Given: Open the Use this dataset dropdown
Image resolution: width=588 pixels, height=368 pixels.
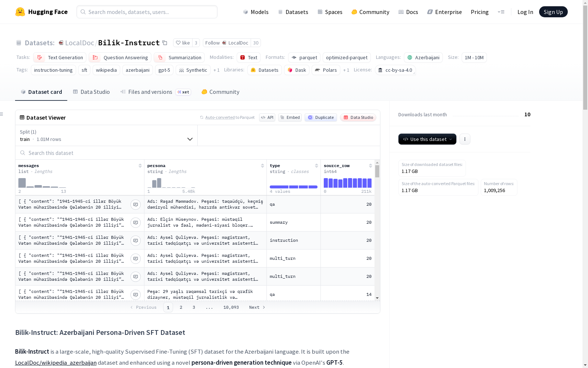Looking at the screenshot, I should (x=427, y=139).
